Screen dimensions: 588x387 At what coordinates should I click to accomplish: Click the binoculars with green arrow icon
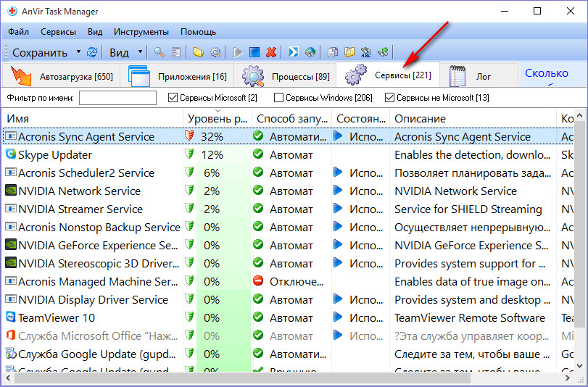point(384,52)
